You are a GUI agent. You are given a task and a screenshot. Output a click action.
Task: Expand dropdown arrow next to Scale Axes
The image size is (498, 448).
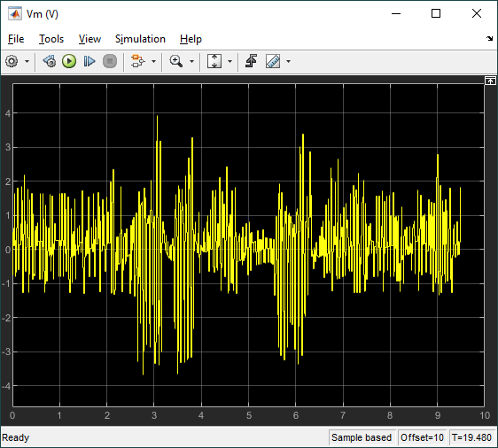point(230,62)
